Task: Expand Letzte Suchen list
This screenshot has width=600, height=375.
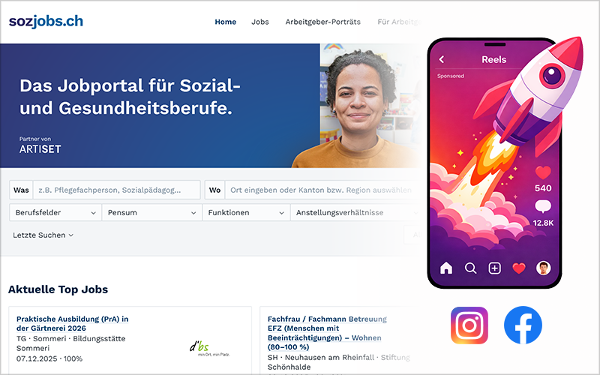Action: point(43,235)
